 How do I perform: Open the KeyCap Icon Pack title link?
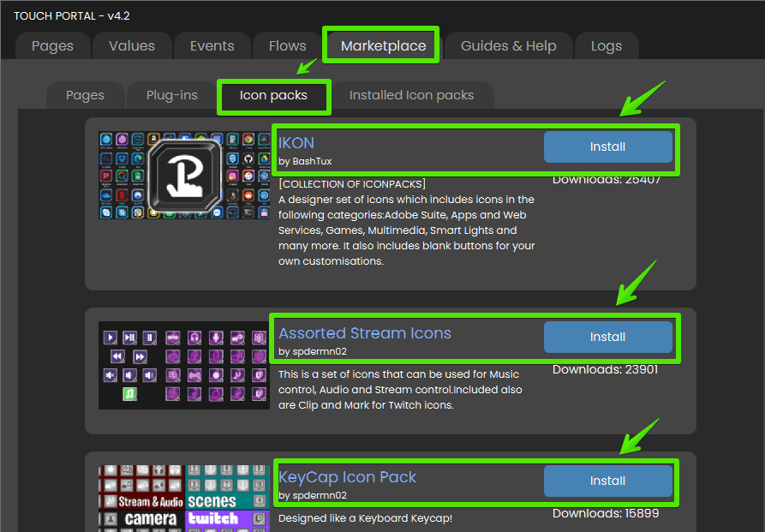(x=347, y=477)
